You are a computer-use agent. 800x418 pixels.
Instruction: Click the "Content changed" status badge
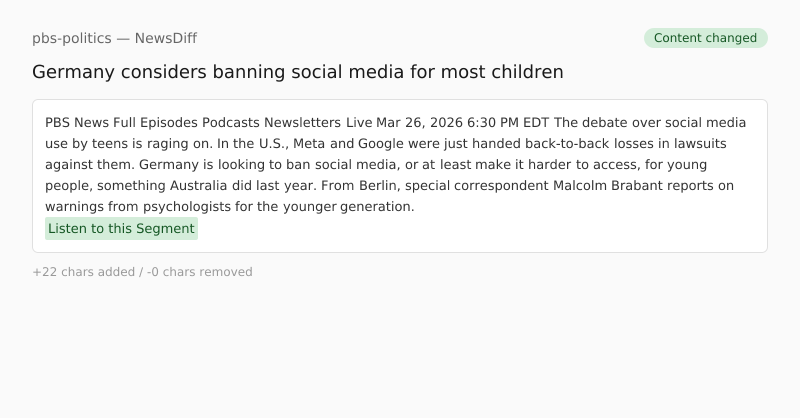705,38
